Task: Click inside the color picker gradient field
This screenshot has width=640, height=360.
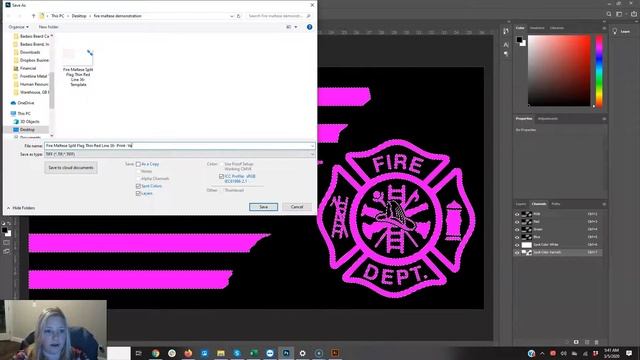Action: pyautogui.click(x=559, y=71)
